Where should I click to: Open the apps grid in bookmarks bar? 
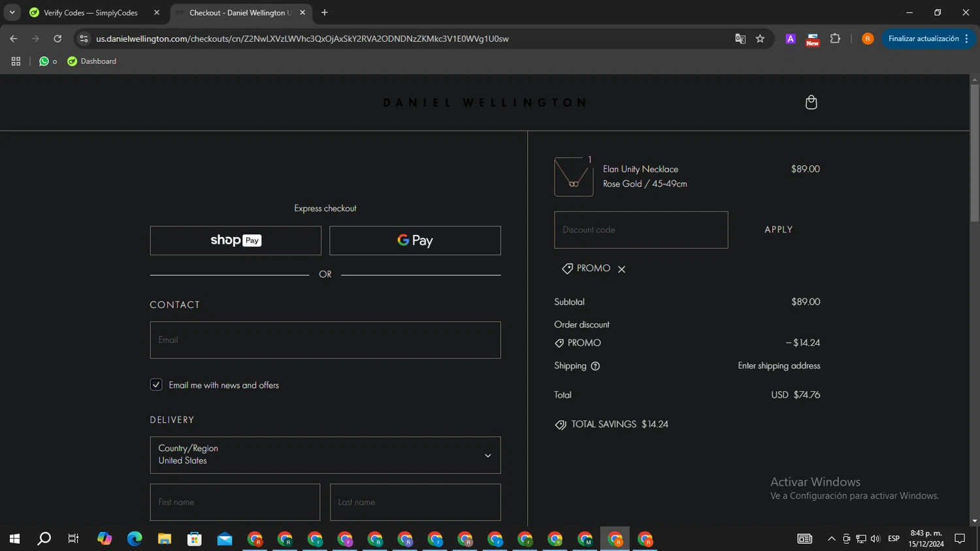[x=16, y=61]
